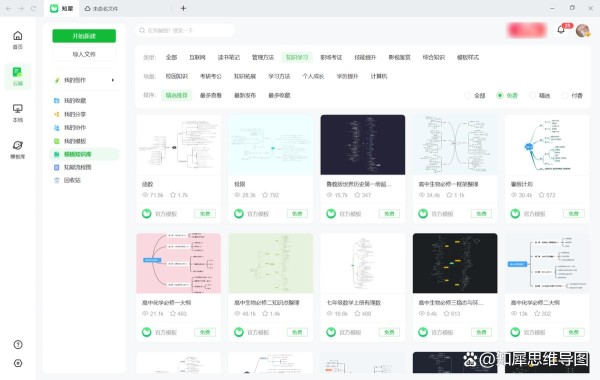600x380 pixels.
Task: Click the 导入文件 button
Action: tap(84, 54)
